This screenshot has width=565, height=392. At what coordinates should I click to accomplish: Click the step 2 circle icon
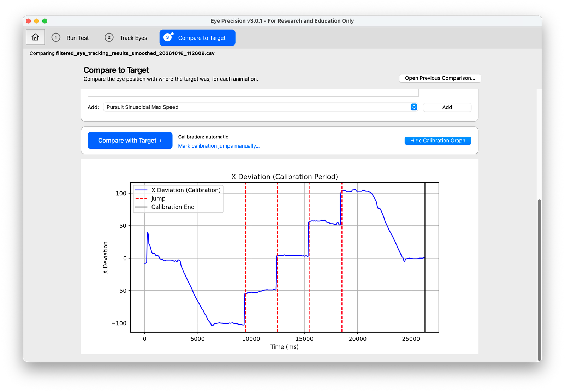click(109, 37)
